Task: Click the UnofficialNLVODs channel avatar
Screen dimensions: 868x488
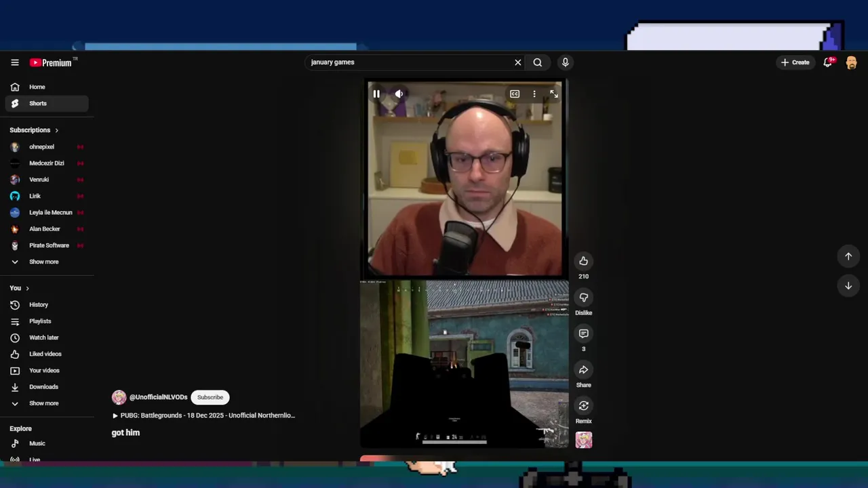Action: tap(119, 397)
